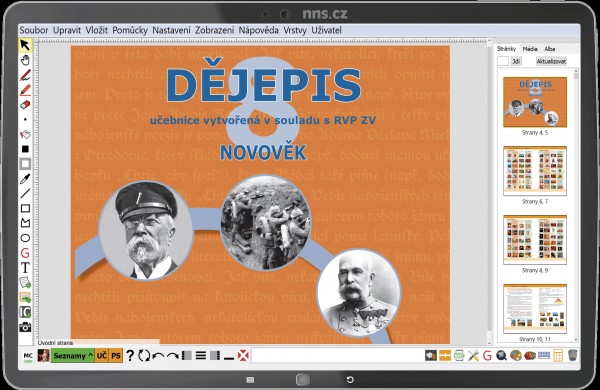Pick the black fill color square

click(25, 149)
